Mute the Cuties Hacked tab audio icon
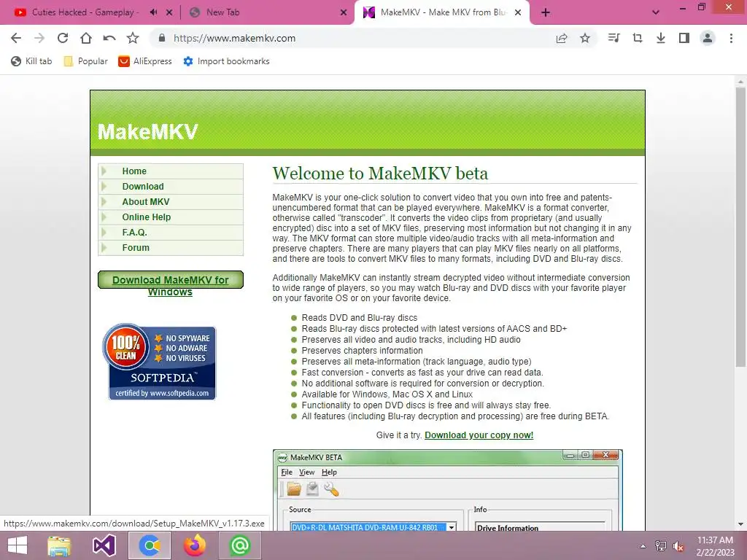The image size is (747, 560). 153,12
